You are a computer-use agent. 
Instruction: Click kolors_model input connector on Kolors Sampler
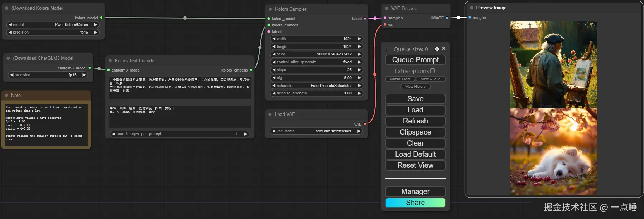[x=269, y=19]
